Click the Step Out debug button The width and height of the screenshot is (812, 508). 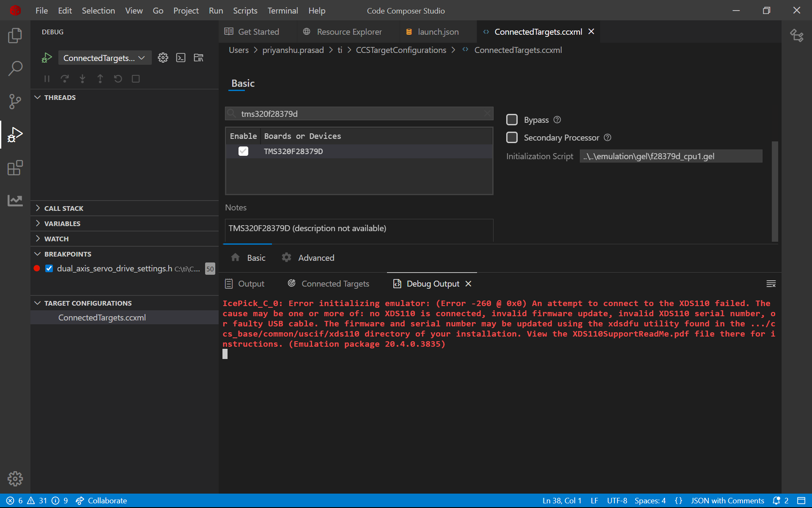coord(100,79)
